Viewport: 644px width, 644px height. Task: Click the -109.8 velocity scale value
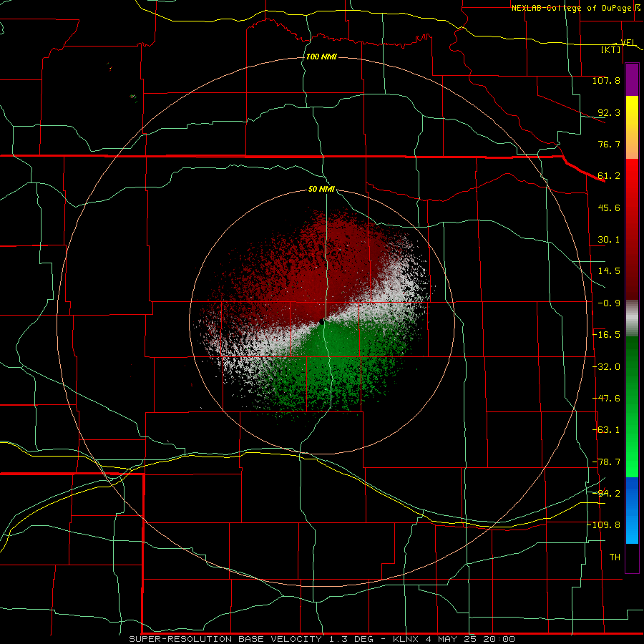[604, 525]
